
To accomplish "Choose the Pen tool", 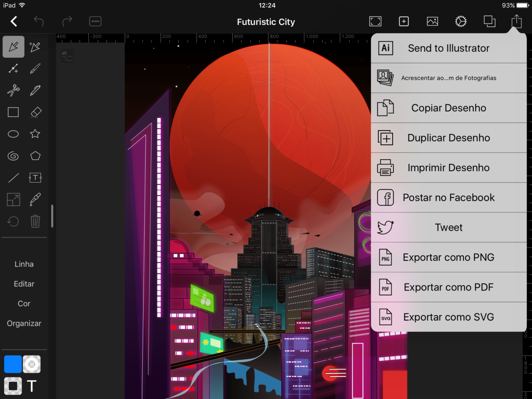I will coord(35,90).
